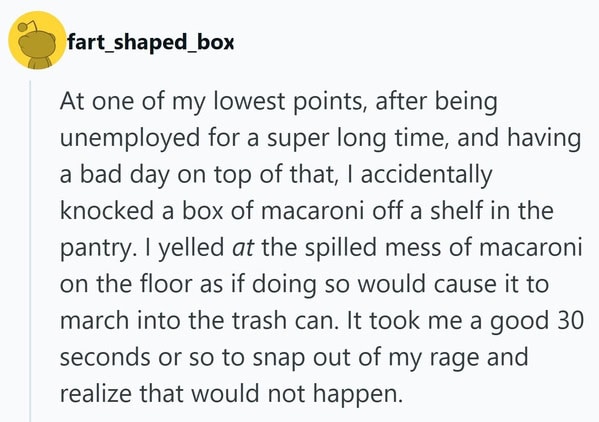The height and width of the screenshot is (422, 599).
Task: Click the antenna on the Snoo avatar
Action: pyautogui.click(x=28, y=27)
